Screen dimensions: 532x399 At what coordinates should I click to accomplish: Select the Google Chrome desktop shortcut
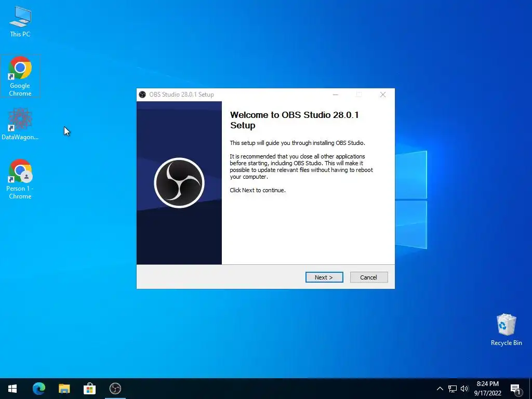(x=20, y=76)
